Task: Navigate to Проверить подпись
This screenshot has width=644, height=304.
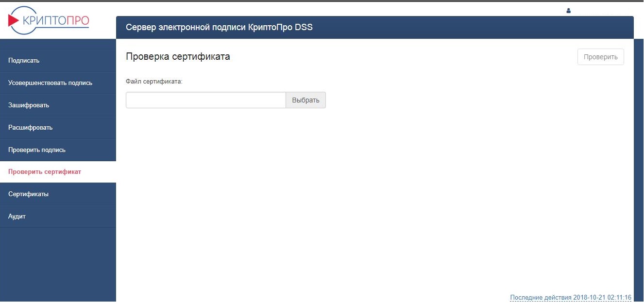Action: [58, 150]
